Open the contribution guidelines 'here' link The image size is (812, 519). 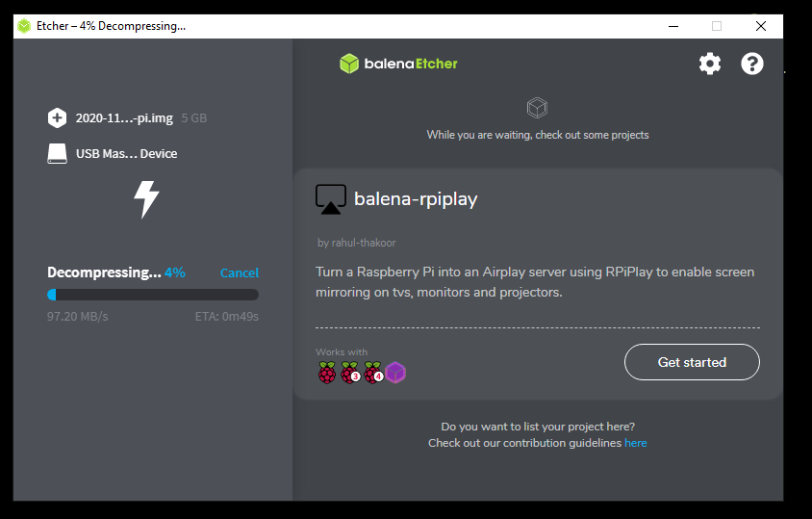635,443
